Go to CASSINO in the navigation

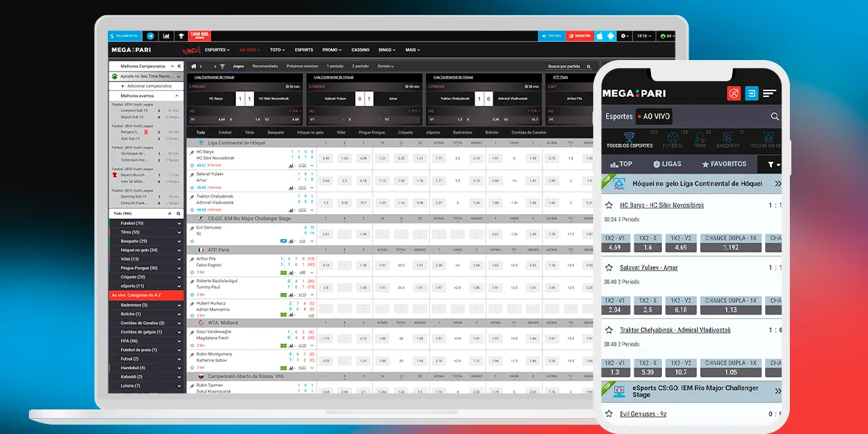[x=360, y=50]
